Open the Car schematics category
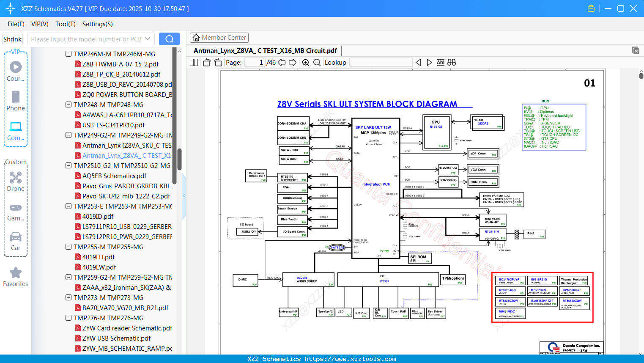 16,241
